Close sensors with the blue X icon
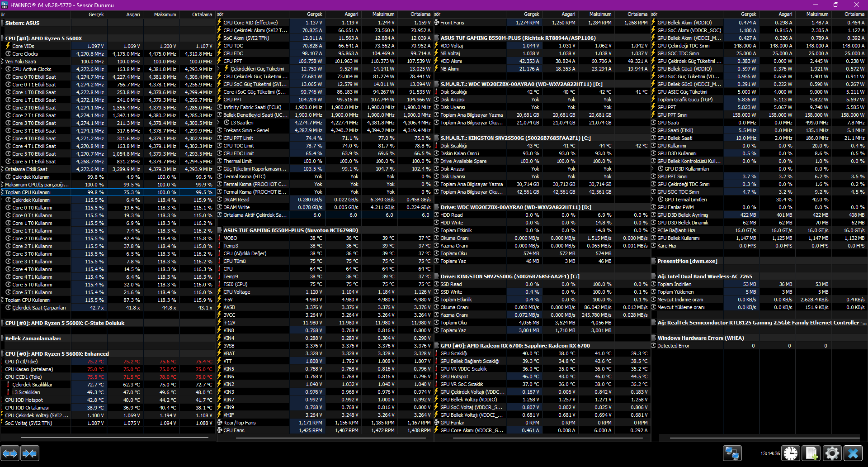This screenshot has width=868, height=467. [853, 453]
